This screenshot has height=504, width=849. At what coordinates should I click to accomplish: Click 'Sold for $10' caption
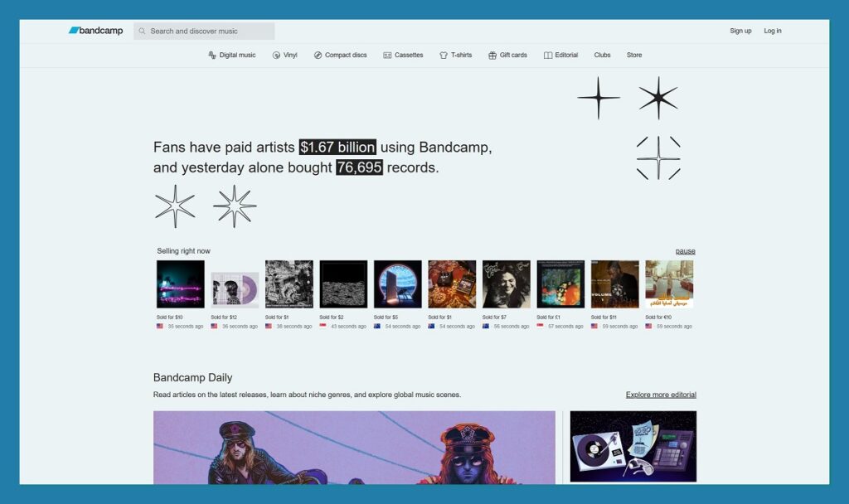point(169,317)
